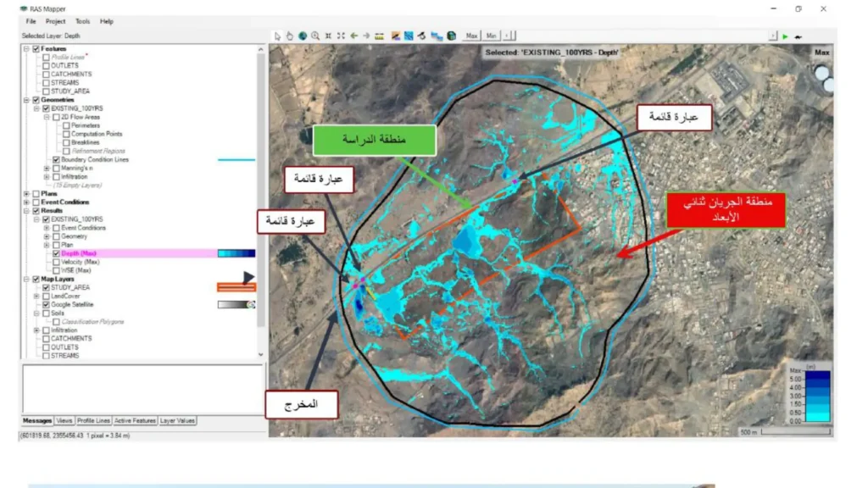Screen dimensions: 868x488
Task: Click the measure ruler tool
Action: (x=380, y=36)
